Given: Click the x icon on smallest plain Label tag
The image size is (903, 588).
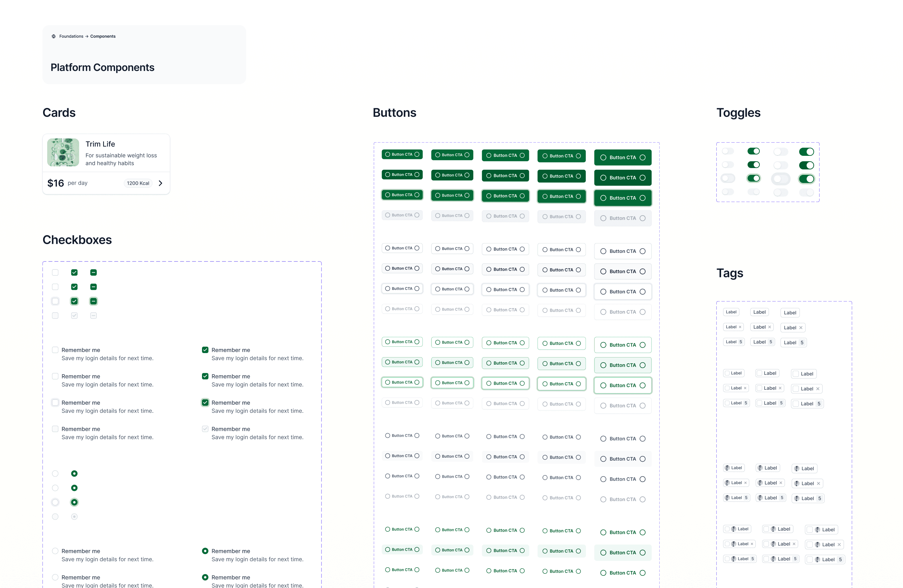Looking at the screenshot, I should 740,327.
